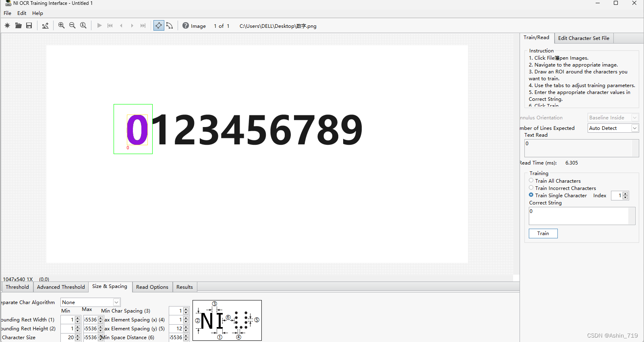Select Train Incorrect Characters radio button

pos(531,188)
